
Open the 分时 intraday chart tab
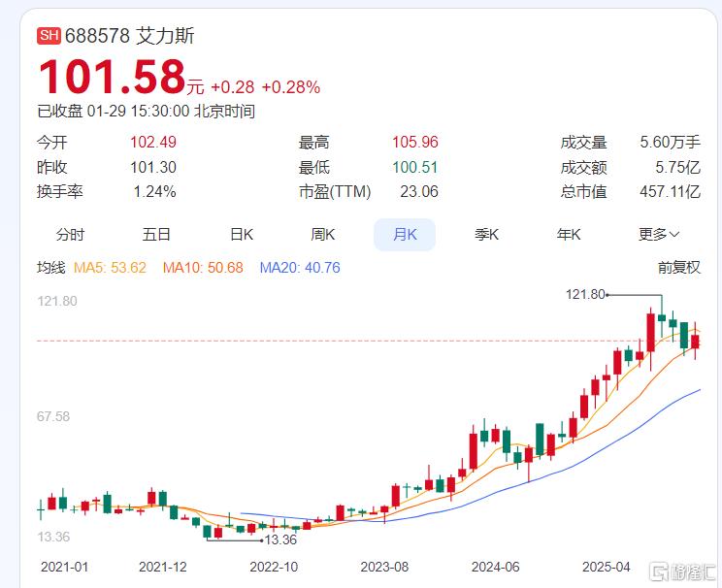[71, 235]
